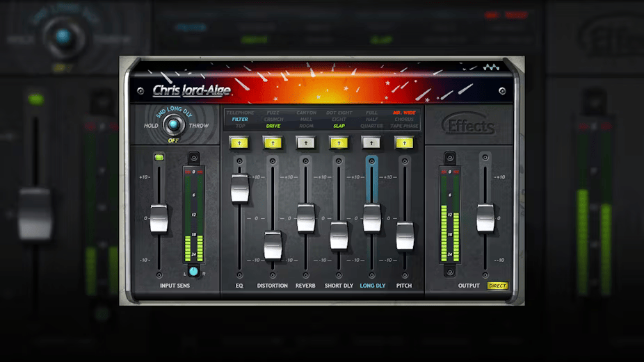Click the EQ label under its fader
644x362 pixels.
(239, 286)
